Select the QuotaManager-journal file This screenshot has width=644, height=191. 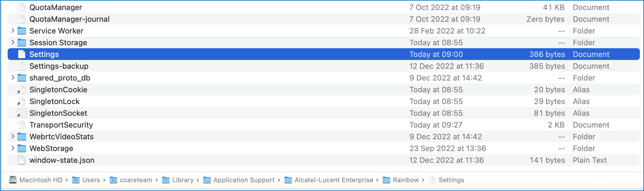(69, 19)
